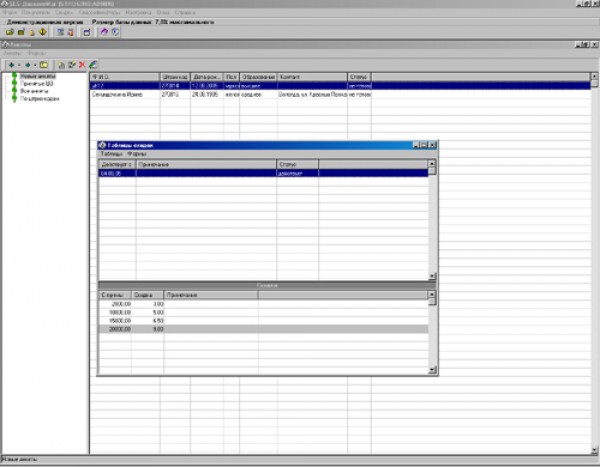The height and width of the screenshot is (467, 600).
Task: Select the second applicant row dated 24.06.1995
Action: coord(340,94)
